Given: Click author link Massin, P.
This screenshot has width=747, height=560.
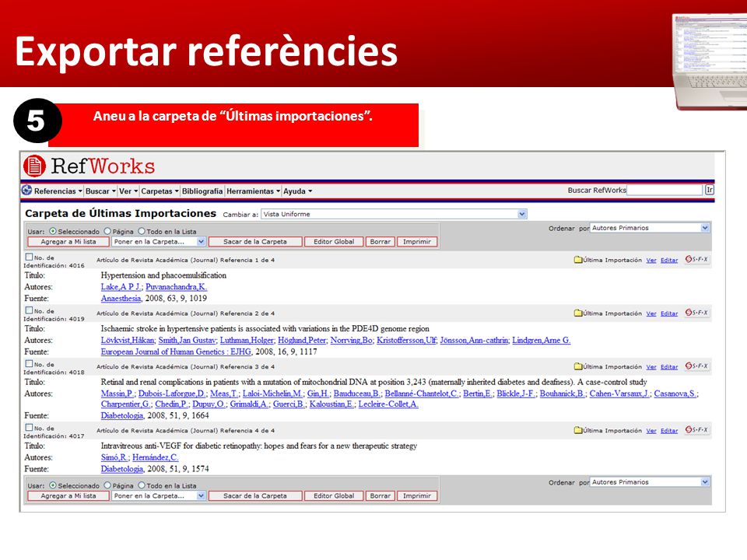Looking at the screenshot, I should [x=117, y=394].
